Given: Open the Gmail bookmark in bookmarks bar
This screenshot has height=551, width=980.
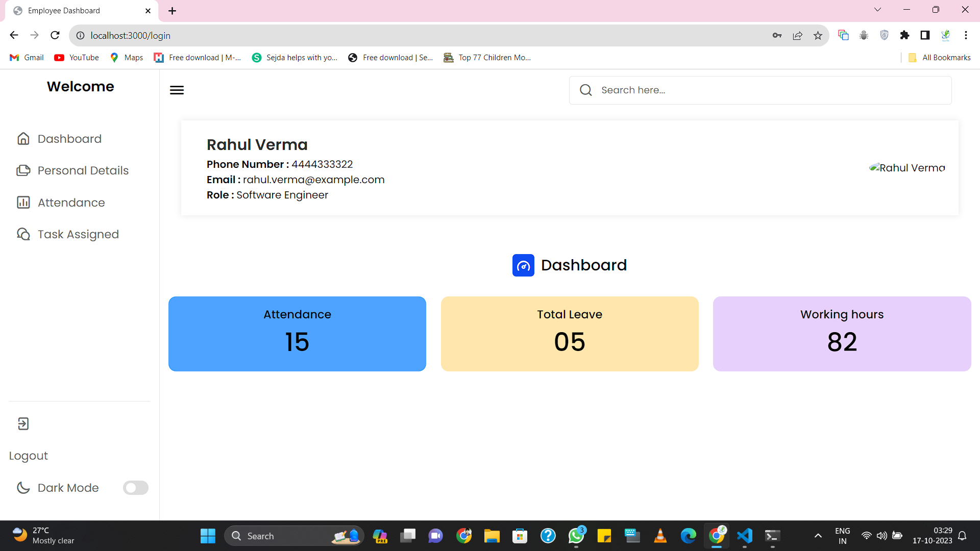Looking at the screenshot, I should 26,58.
